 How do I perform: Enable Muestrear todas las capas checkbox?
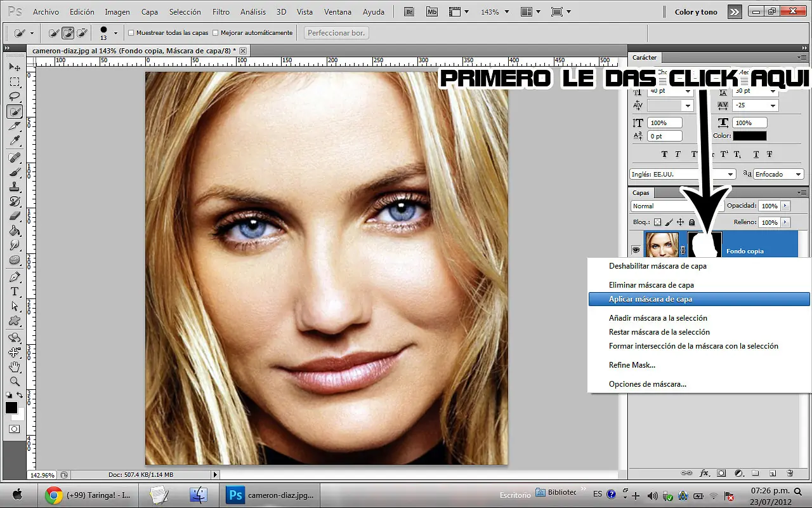point(131,32)
